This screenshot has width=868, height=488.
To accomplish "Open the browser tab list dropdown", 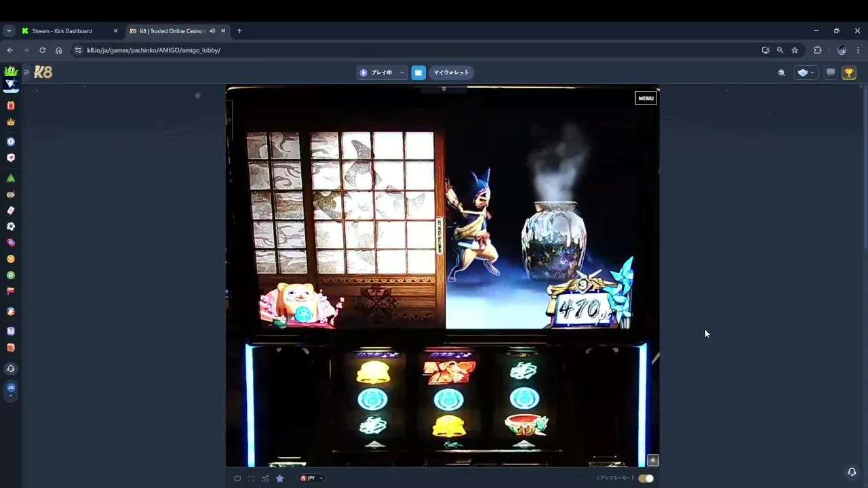I will click(x=9, y=31).
